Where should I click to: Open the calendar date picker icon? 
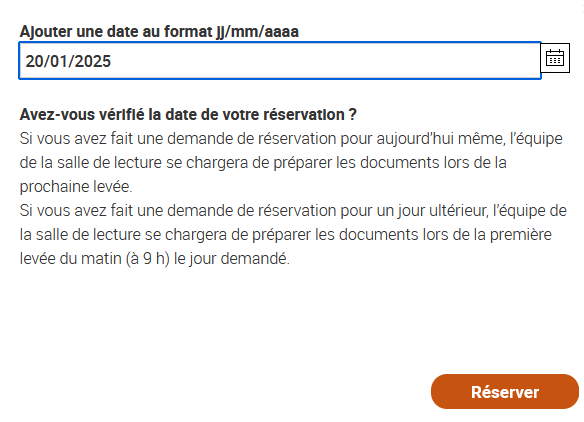point(555,58)
